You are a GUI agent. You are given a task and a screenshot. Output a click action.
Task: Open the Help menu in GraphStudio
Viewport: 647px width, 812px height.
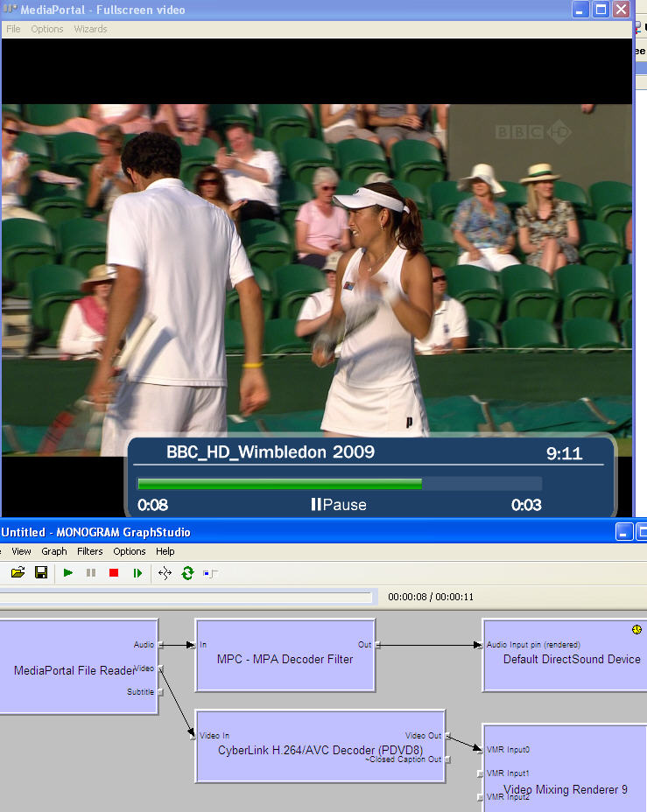[x=165, y=551]
